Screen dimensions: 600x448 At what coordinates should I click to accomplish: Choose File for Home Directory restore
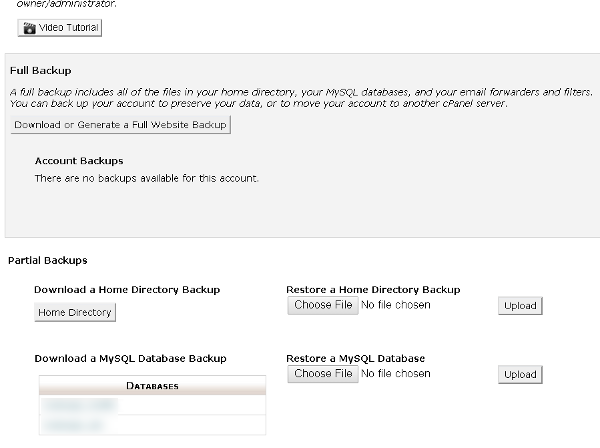pos(322,305)
